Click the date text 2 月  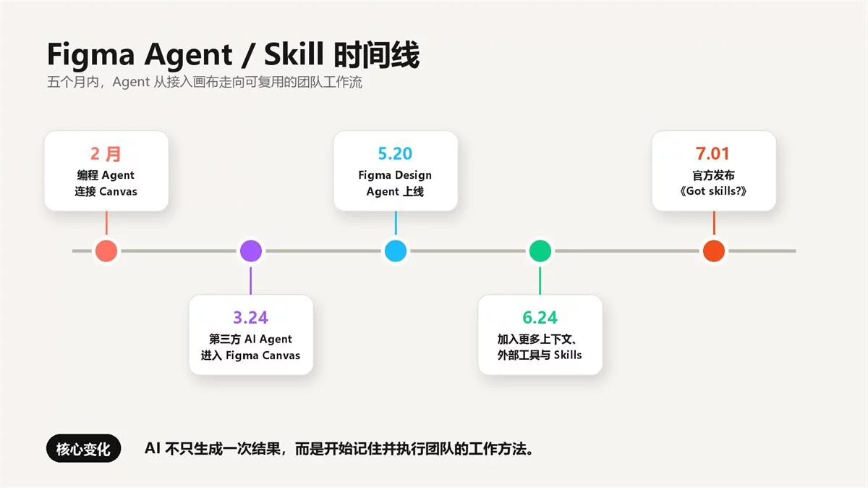106,153
